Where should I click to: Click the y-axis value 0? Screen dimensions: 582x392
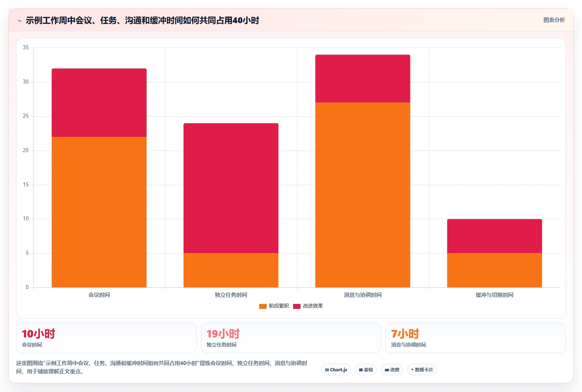[27, 287]
